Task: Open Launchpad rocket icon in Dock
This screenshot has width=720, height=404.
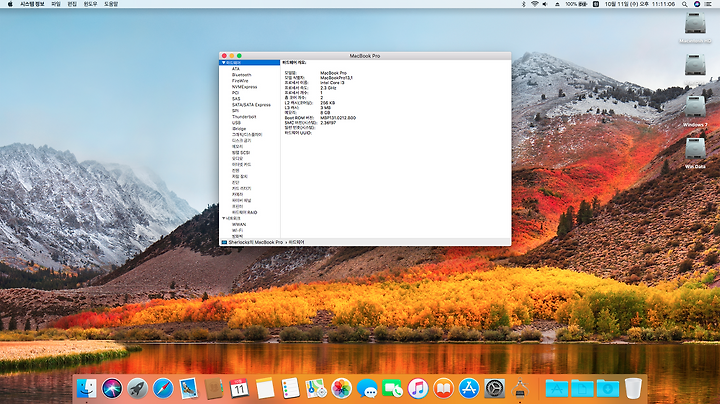Action: coord(137,388)
